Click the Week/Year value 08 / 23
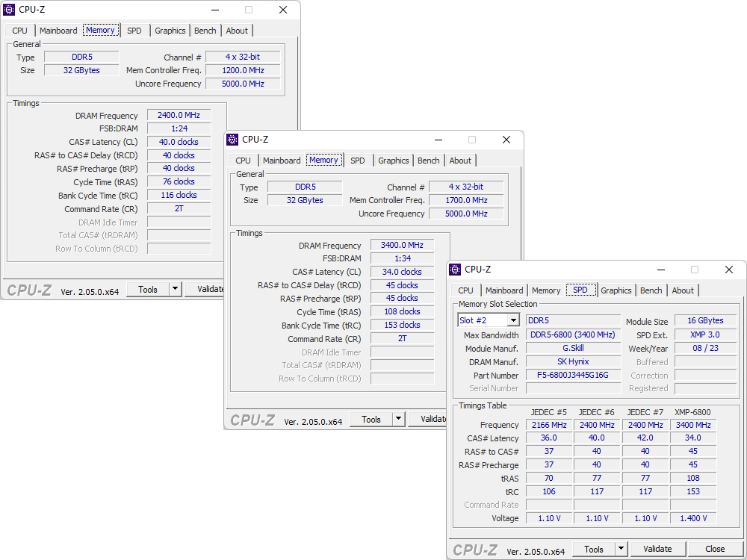This screenshot has width=747, height=560. [x=706, y=348]
